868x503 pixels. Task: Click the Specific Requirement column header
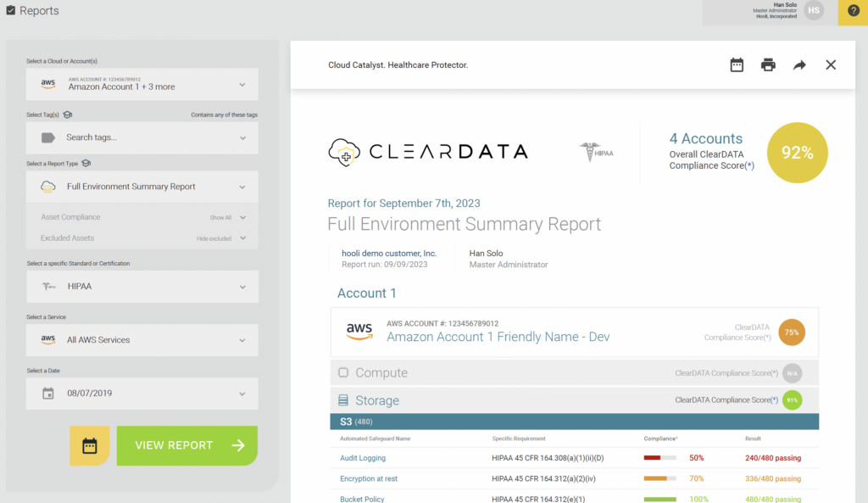(x=519, y=439)
